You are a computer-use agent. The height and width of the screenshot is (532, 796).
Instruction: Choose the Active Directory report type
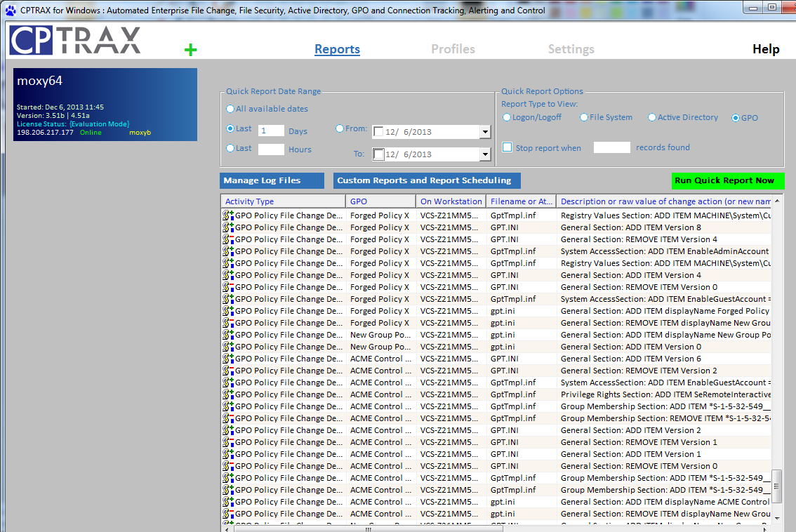(x=652, y=118)
